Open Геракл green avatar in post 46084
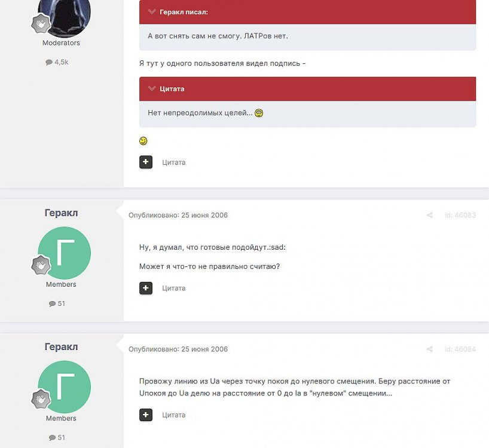489x448 pixels. [64, 387]
